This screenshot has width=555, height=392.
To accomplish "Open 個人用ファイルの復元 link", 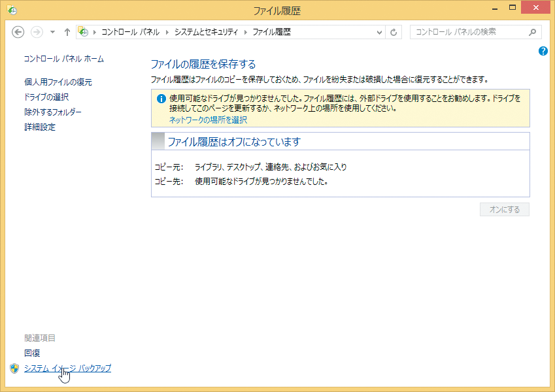I will click(58, 82).
